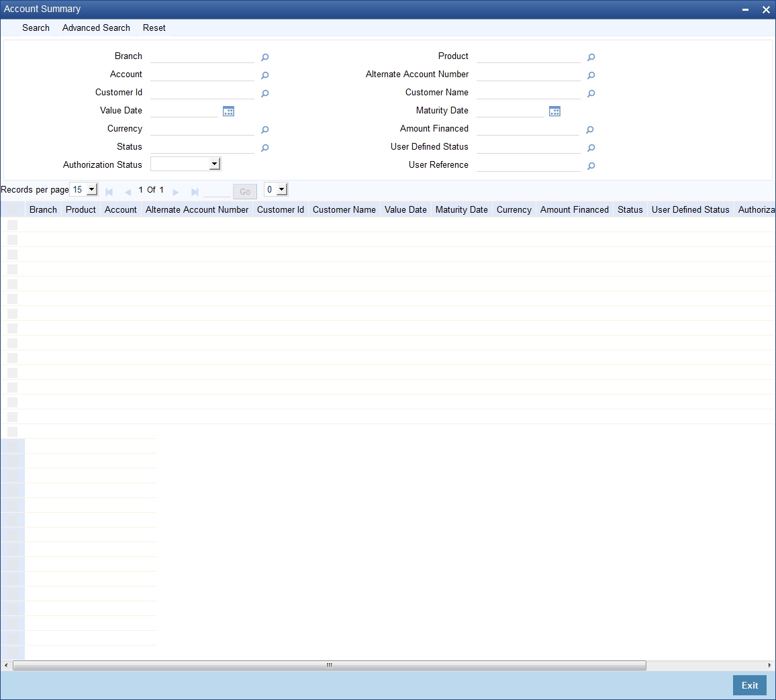The image size is (776, 700).
Task: Click the scroll right arrow at bottom
Action: (x=769, y=665)
